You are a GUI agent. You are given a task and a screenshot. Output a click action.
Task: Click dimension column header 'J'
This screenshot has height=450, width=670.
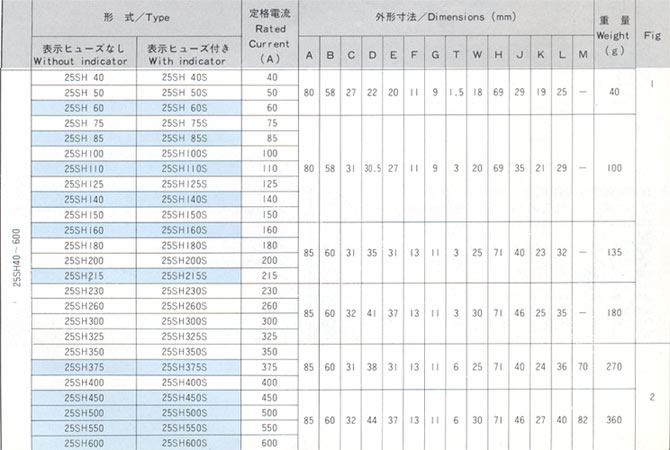[x=520, y=53]
